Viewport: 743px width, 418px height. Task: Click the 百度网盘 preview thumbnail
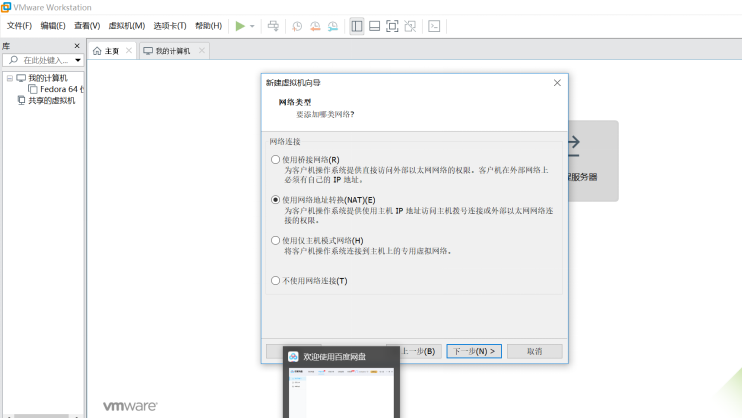[x=342, y=393]
